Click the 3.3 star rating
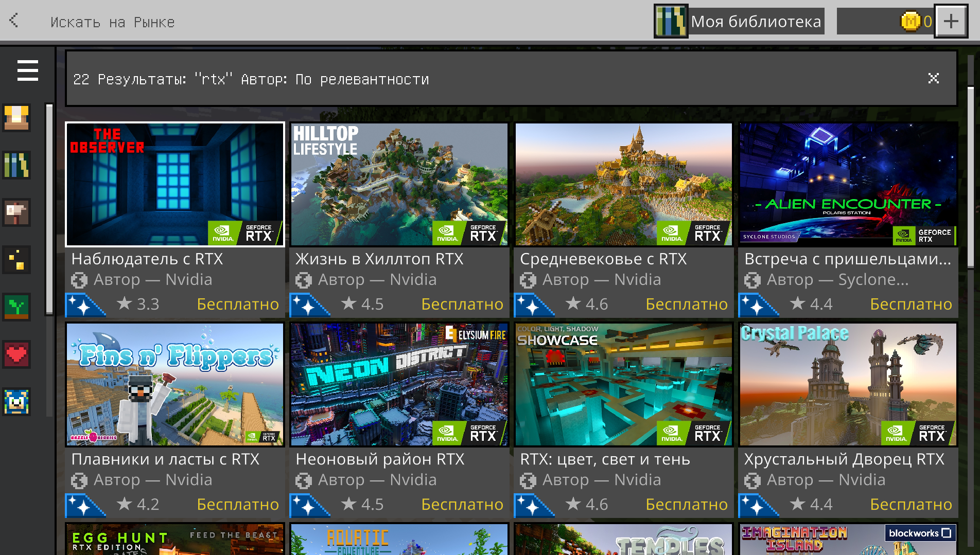Screen dimensions: 980x555 tap(138, 304)
